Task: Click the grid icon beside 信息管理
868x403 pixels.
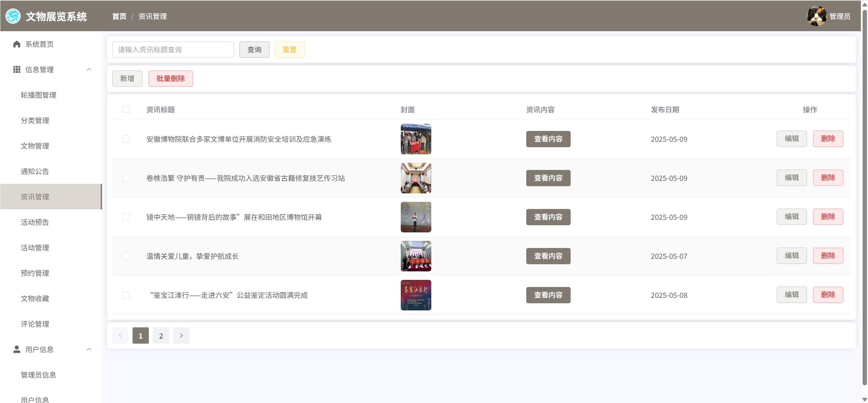Action: coord(17,70)
